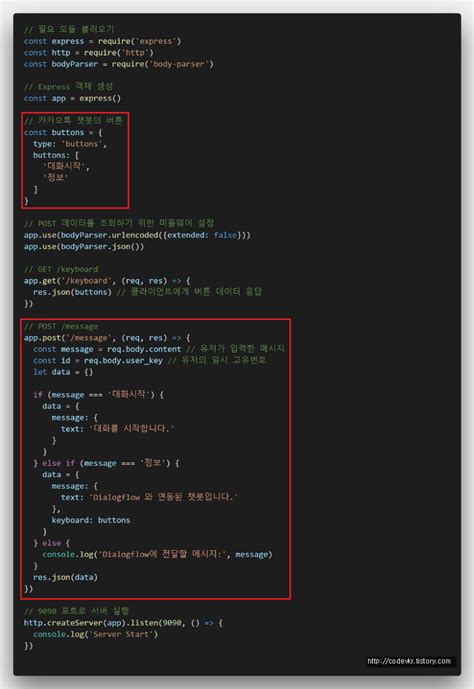Click the http.createServer(app).listen(9090) line
Image resolution: width=474 pixels, height=689 pixels.
coord(123,623)
